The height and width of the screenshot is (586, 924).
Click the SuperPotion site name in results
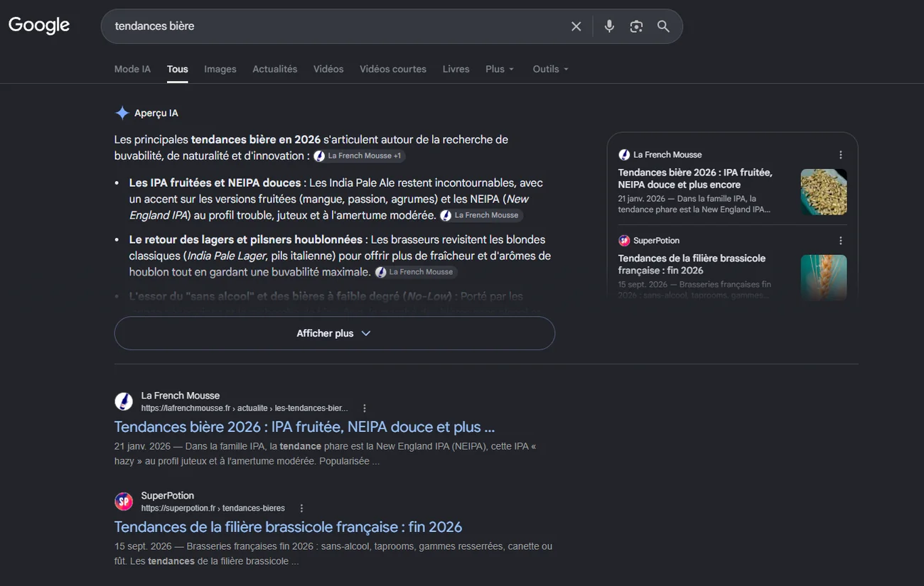168,496
